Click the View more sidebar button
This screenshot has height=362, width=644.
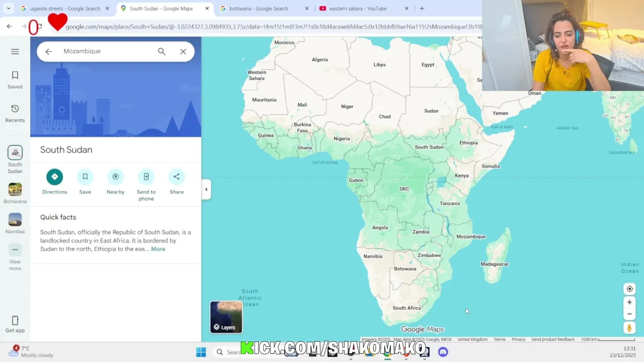(15, 257)
